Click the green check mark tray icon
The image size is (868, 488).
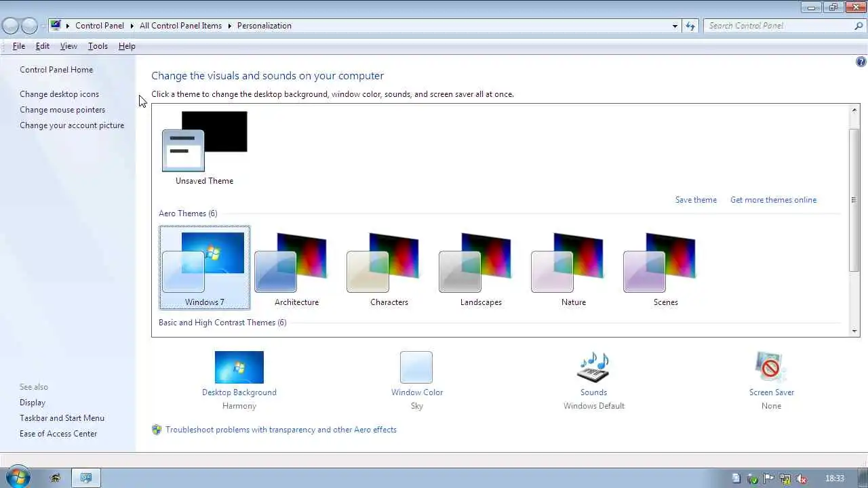coord(753,479)
